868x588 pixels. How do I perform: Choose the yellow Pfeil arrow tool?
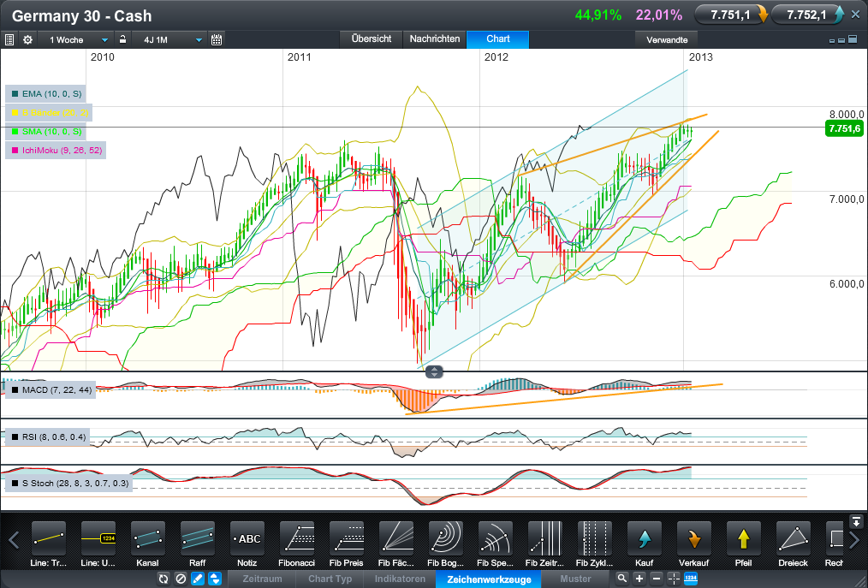(744, 540)
